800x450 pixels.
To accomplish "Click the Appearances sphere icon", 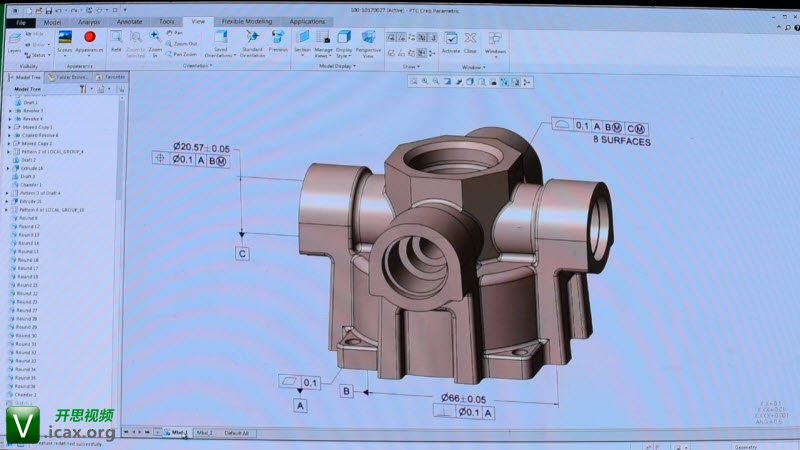I will point(89,38).
